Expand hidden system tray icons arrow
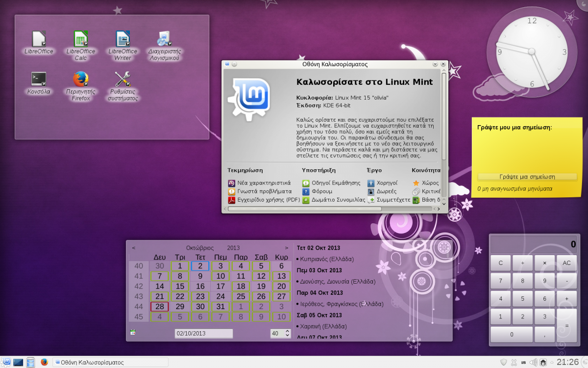This screenshot has height=368, width=588. pos(552,362)
